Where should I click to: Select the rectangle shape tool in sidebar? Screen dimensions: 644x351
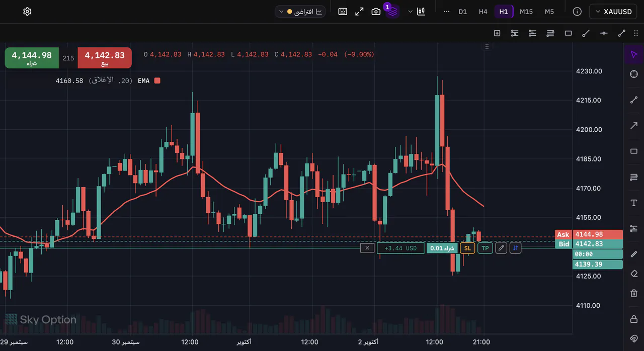click(634, 151)
